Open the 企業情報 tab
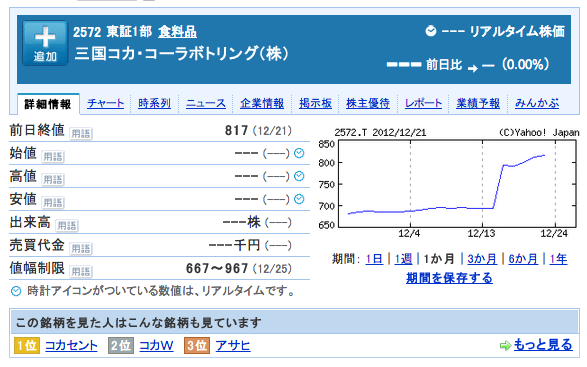Viewport: 587px width, 367px height. [x=262, y=103]
